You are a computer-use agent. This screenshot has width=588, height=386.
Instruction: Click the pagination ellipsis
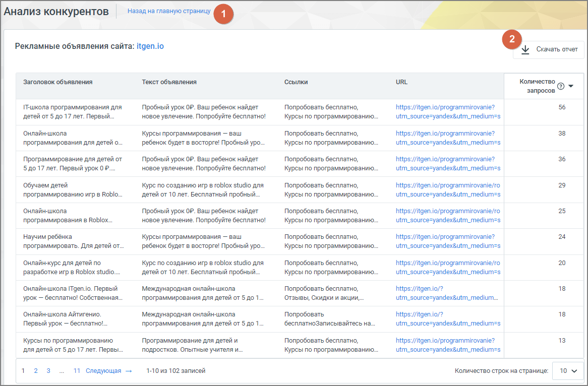pos(62,371)
